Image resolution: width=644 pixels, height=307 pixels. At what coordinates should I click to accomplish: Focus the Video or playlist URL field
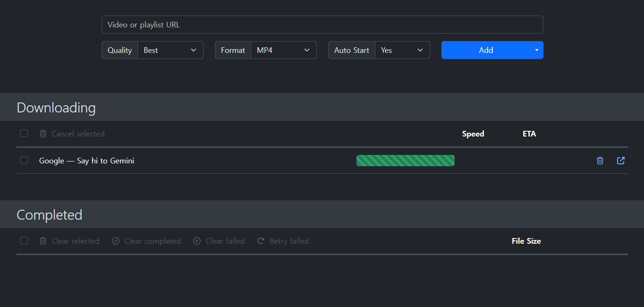coord(322,25)
